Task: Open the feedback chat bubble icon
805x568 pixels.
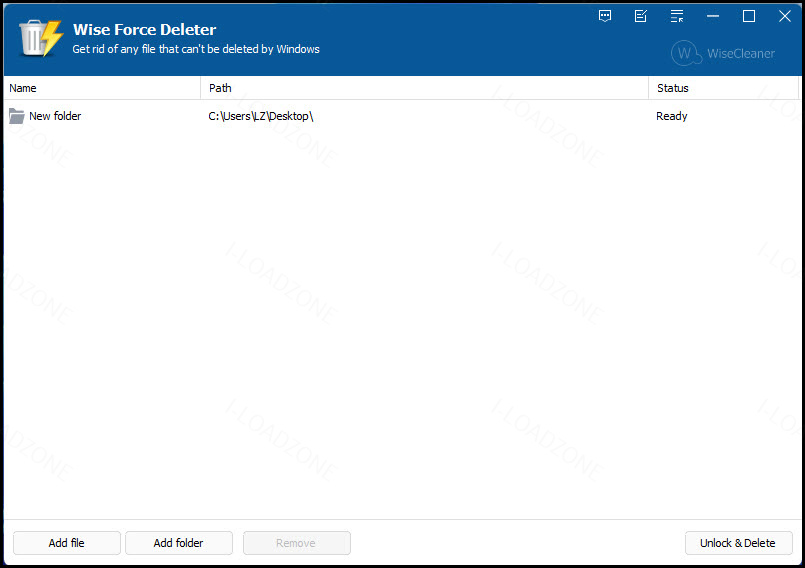Action: point(605,16)
